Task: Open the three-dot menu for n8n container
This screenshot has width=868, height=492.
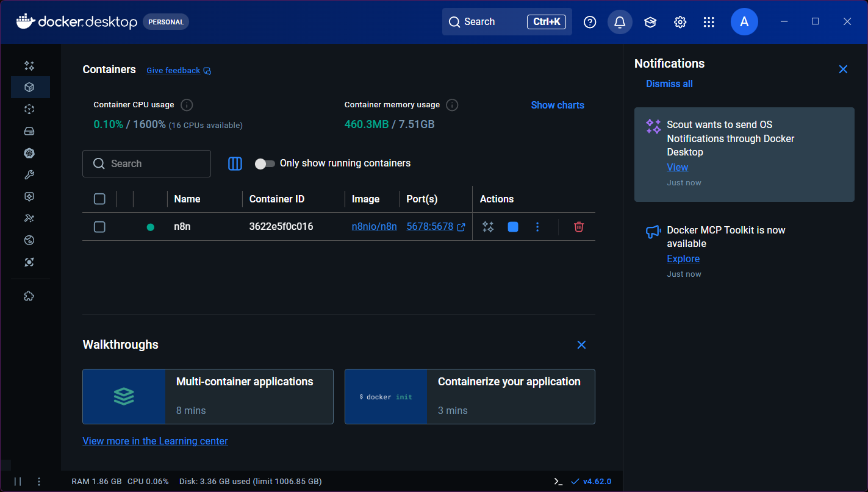Action: pyautogui.click(x=537, y=227)
